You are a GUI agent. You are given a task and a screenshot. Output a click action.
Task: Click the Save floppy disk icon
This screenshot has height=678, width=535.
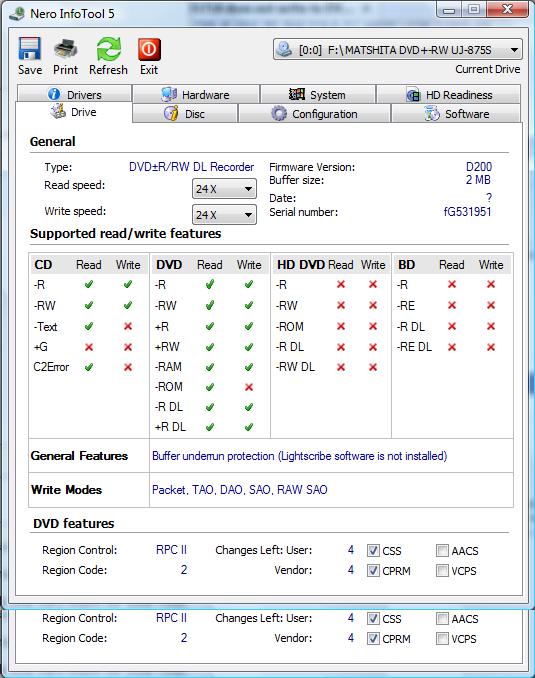(30, 48)
